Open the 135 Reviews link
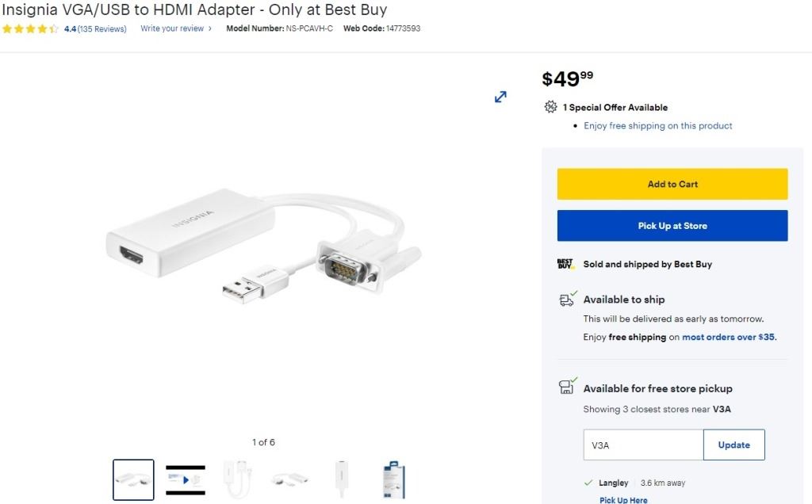 [102, 29]
